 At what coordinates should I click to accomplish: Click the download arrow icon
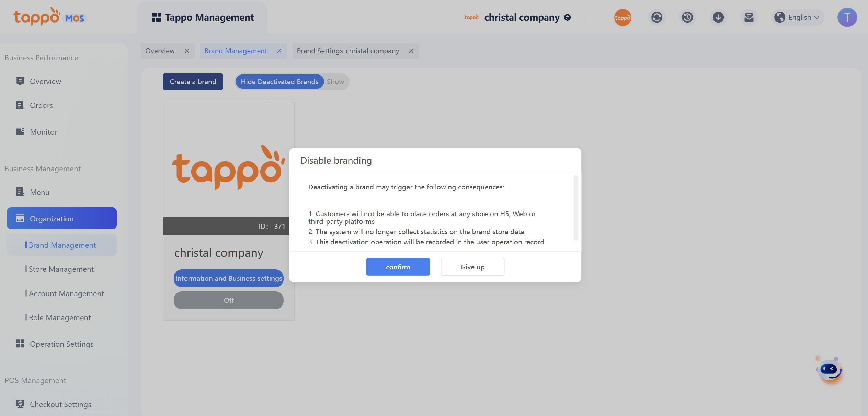coord(718,17)
